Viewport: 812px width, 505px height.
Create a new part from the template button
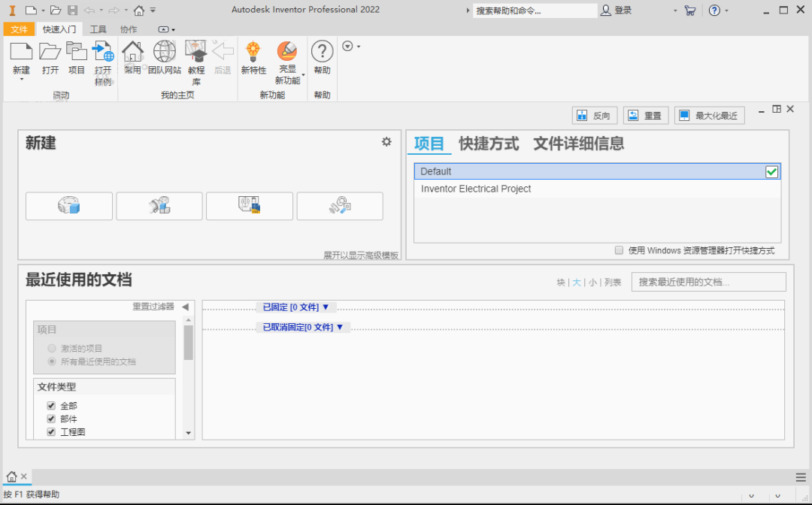(69, 206)
